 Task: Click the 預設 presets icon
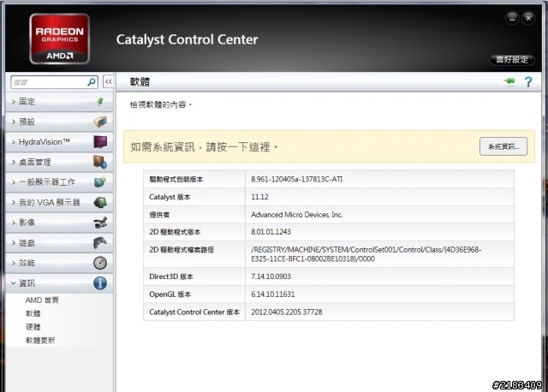pyautogui.click(x=100, y=122)
